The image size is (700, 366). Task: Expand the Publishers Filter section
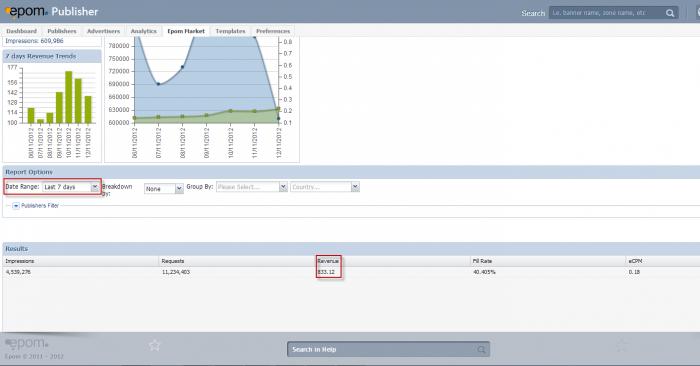pos(16,206)
